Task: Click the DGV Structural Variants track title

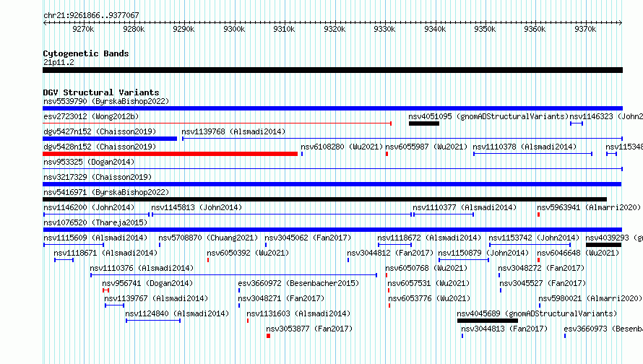Action: [101, 92]
